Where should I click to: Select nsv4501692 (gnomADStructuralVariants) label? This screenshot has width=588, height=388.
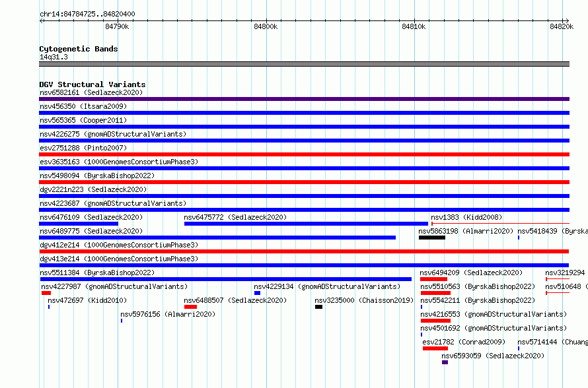pyautogui.click(x=494, y=328)
